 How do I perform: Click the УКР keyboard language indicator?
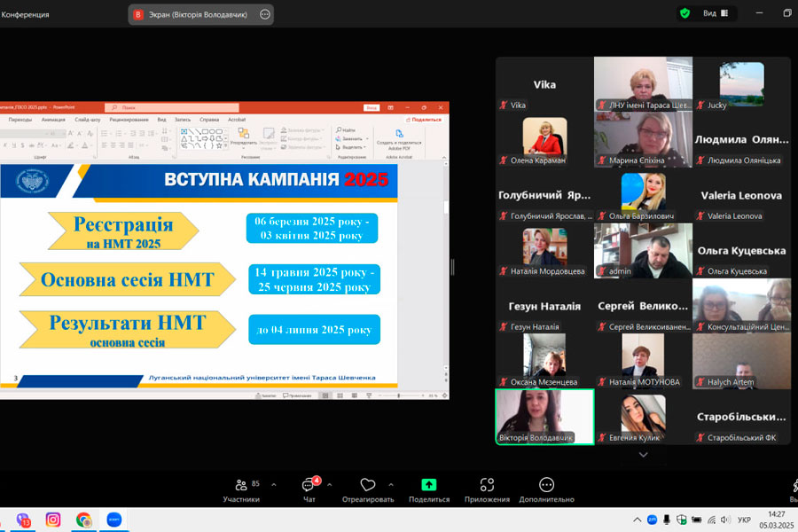point(745,520)
